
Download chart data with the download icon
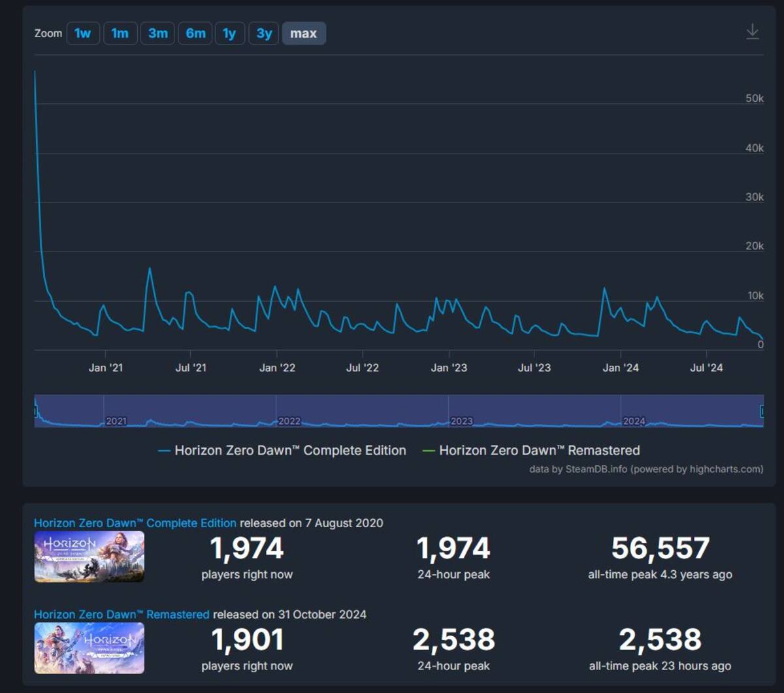point(753,32)
